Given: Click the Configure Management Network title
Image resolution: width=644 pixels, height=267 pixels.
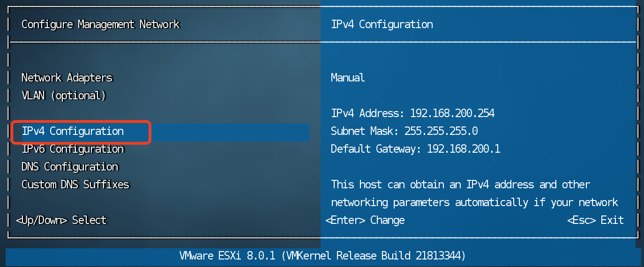Looking at the screenshot, I should pyautogui.click(x=100, y=24).
